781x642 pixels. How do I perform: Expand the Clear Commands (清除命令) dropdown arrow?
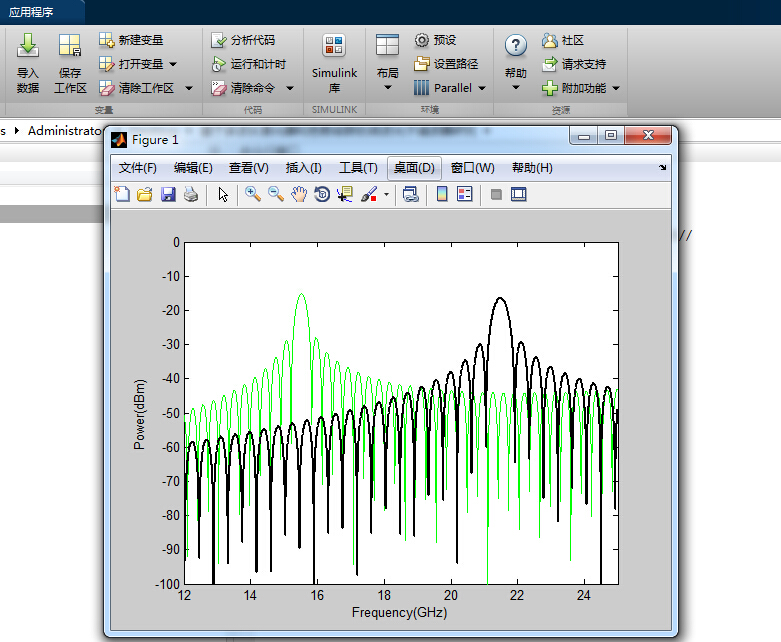(290, 88)
